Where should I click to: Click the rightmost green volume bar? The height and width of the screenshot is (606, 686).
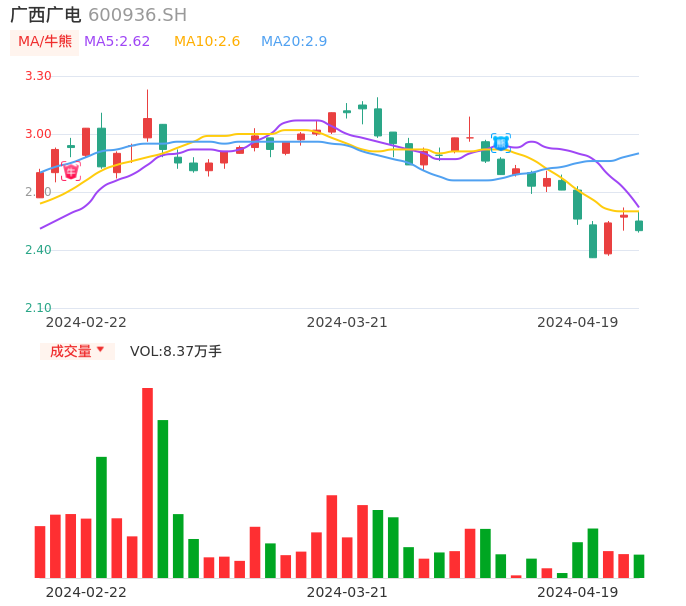click(639, 566)
